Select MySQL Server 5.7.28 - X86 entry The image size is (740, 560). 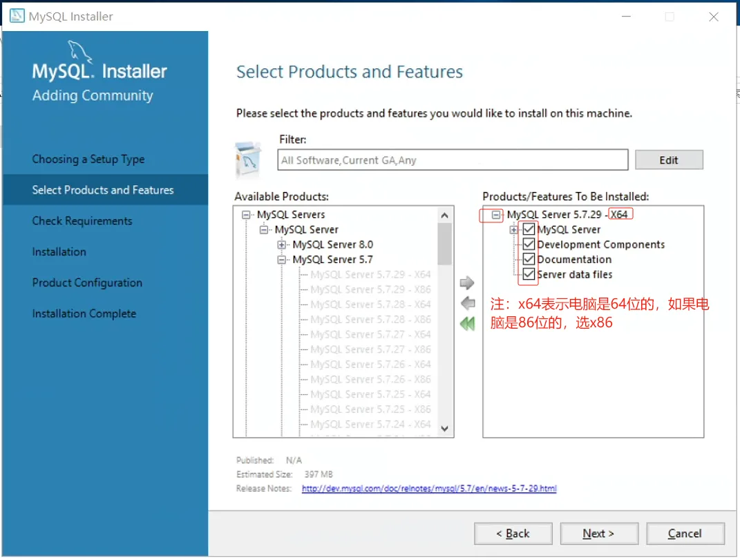point(370,320)
